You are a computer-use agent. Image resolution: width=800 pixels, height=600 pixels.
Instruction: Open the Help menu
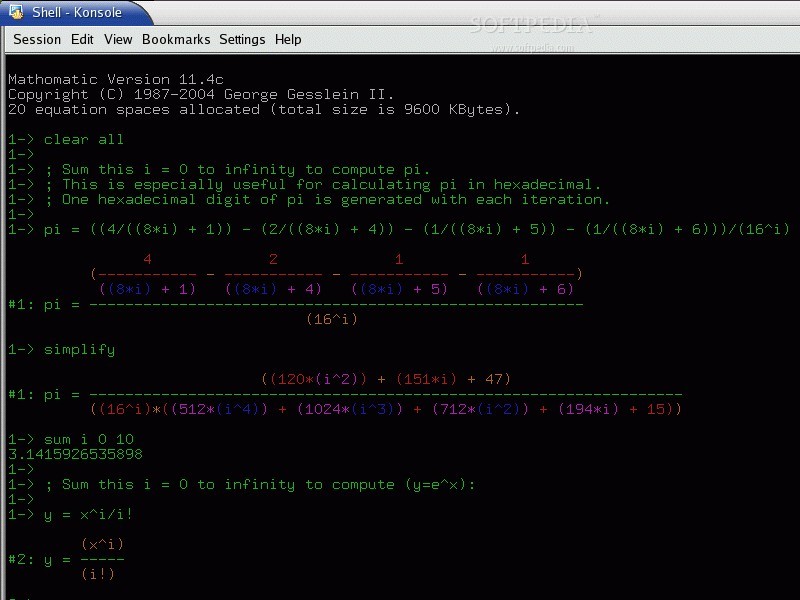tap(288, 39)
